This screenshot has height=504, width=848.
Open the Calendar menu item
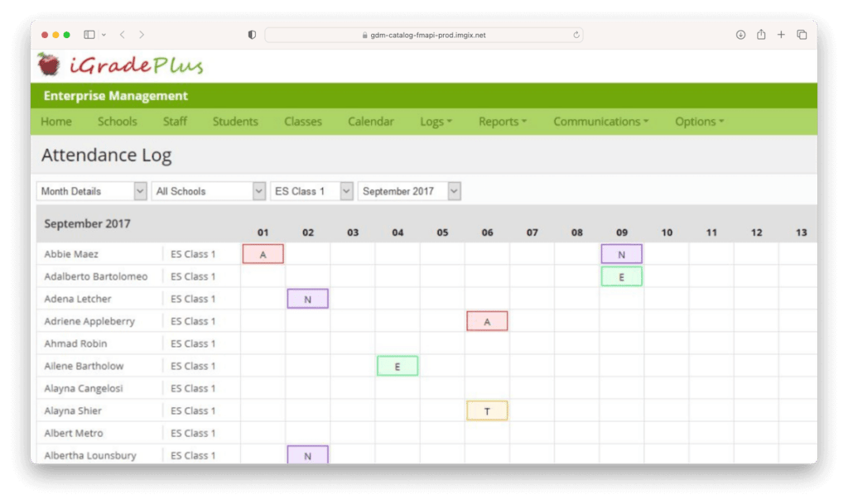point(371,122)
